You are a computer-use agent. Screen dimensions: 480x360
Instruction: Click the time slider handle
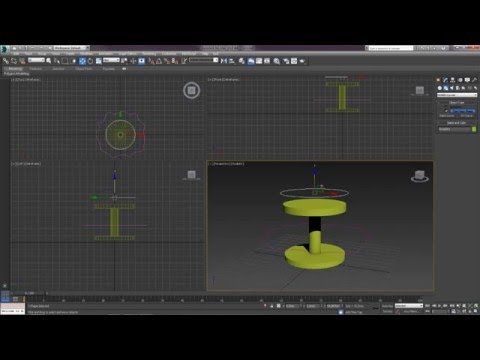pos(29,293)
